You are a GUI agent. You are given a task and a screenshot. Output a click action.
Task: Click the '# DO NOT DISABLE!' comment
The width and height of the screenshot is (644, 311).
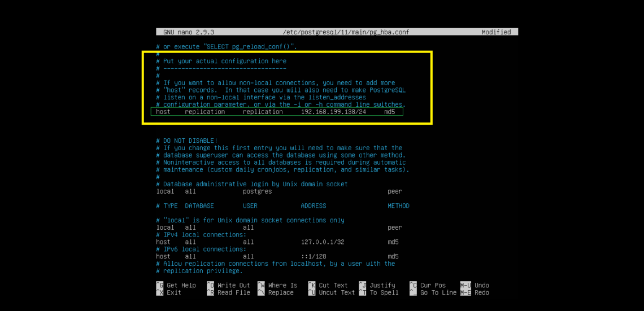[x=187, y=141]
